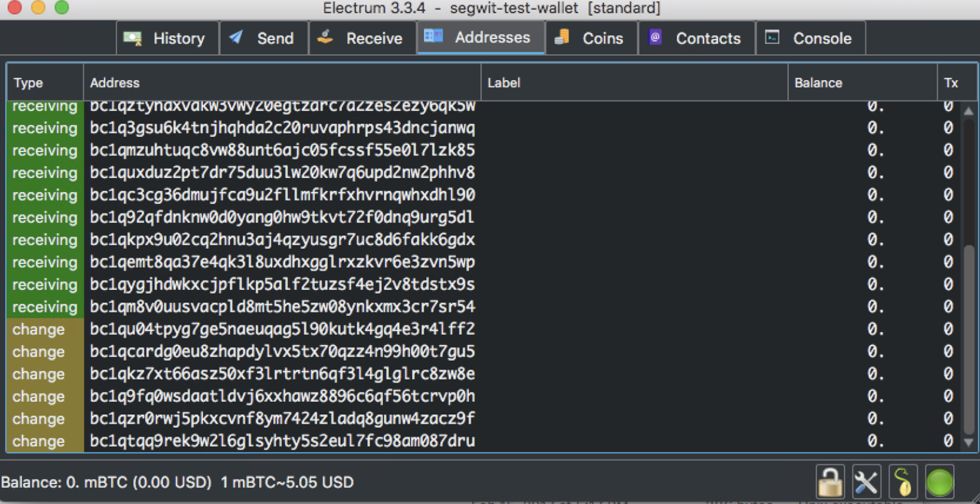Click the padlock password icon
This screenshot has width=980, height=504.
pyautogui.click(x=830, y=482)
